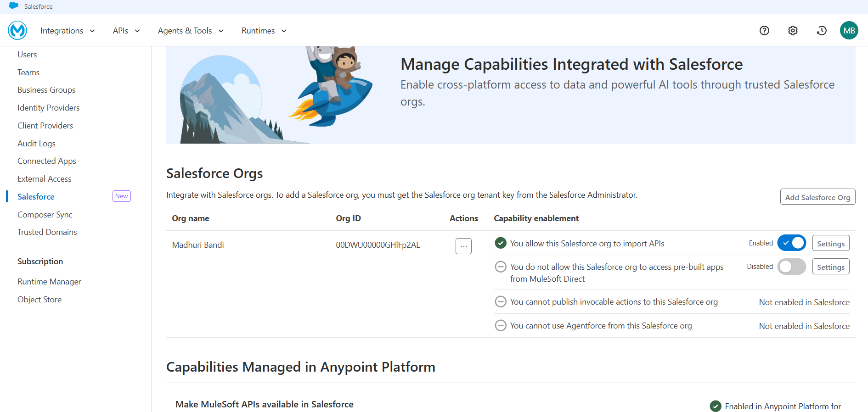Expand the Agents & Tools dropdown
The image size is (868, 412).
point(191,31)
